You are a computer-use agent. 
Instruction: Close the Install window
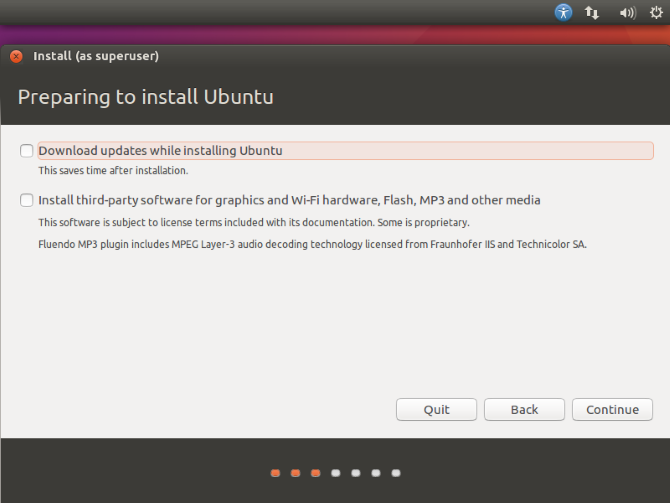16,57
